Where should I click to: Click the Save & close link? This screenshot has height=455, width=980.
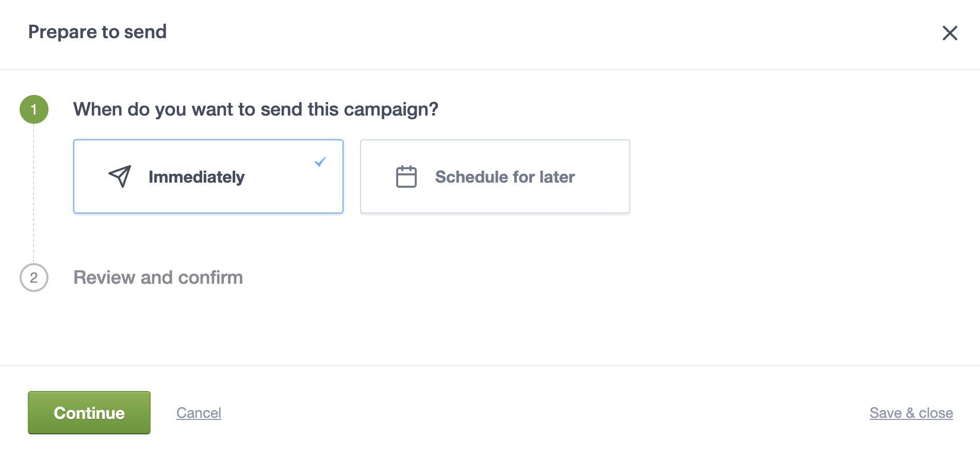[x=911, y=413]
